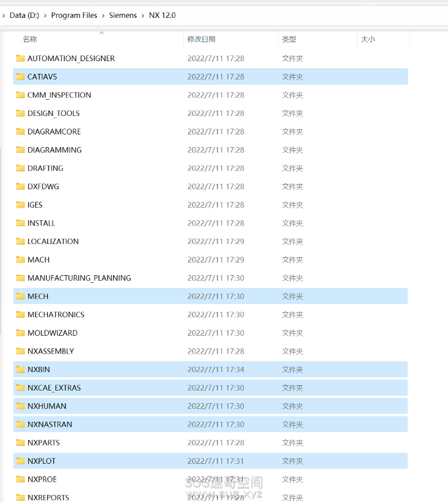The height and width of the screenshot is (503, 448).
Task: Navigate to Program Files breadcrumb
Action: point(74,16)
